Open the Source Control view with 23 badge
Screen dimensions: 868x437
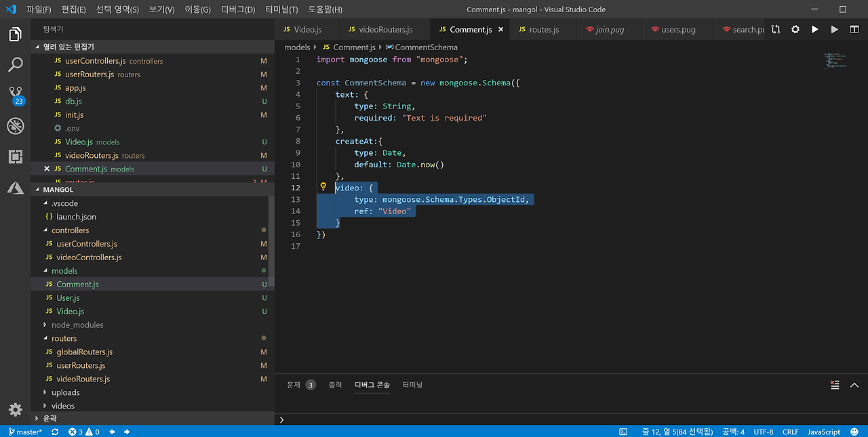(15, 94)
